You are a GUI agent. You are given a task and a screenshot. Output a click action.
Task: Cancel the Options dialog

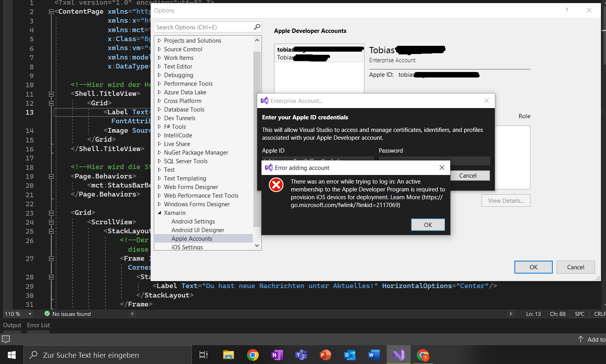click(575, 267)
